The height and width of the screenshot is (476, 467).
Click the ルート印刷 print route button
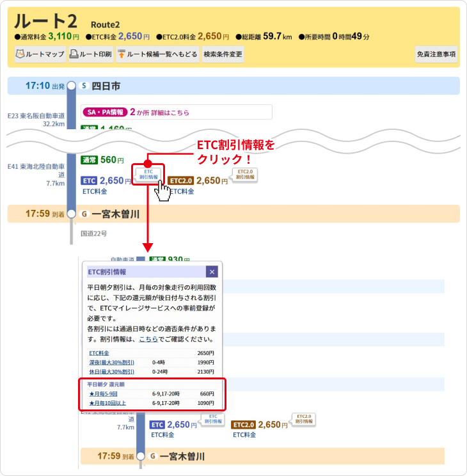pyautogui.click(x=91, y=54)
